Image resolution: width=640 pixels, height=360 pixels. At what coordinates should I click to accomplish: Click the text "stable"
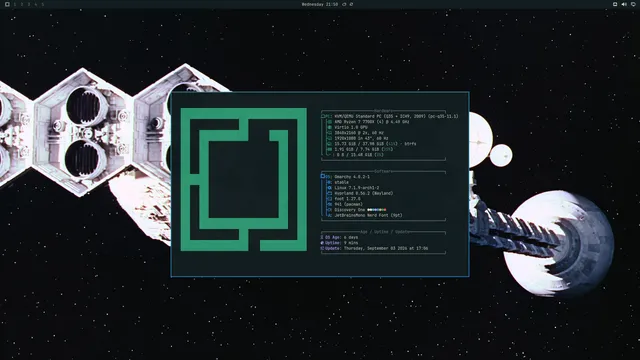coord(342,182)
